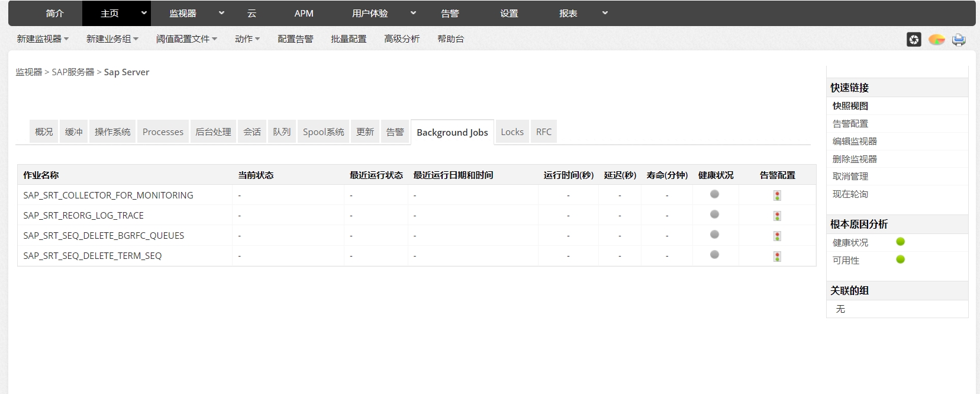Select the Background Jobs tab
This screenshot has height=394, width=980.
click(x=452, y=132)
